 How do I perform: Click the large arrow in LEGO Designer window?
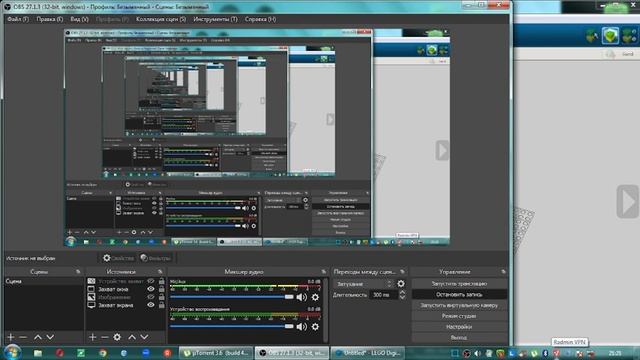[x=628, y=202]
